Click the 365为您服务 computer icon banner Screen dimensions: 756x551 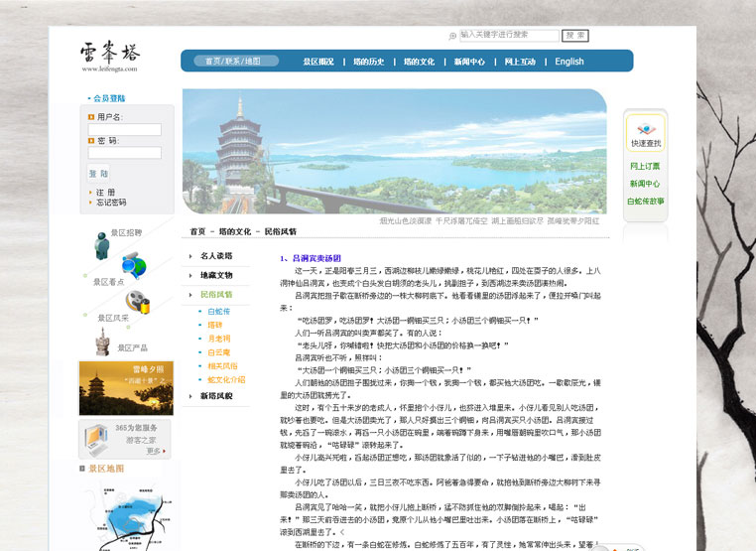(125, 438)
